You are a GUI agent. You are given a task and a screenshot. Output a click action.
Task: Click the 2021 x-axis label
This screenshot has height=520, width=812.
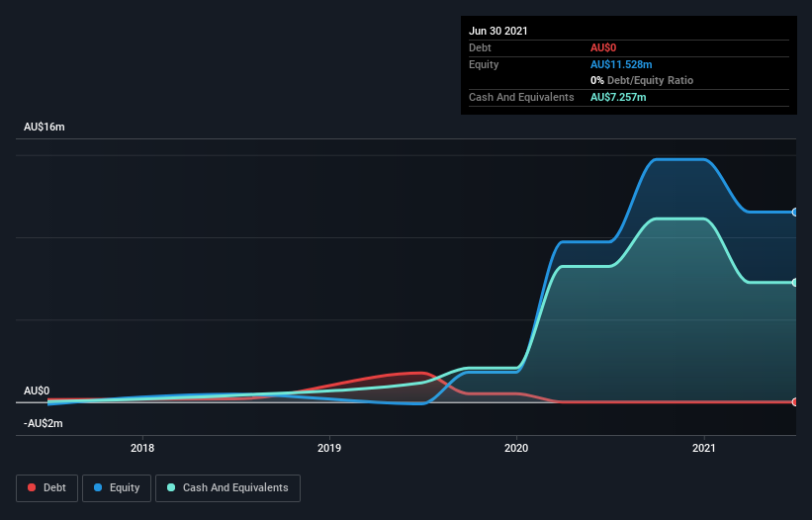click(x=704, y=448)
